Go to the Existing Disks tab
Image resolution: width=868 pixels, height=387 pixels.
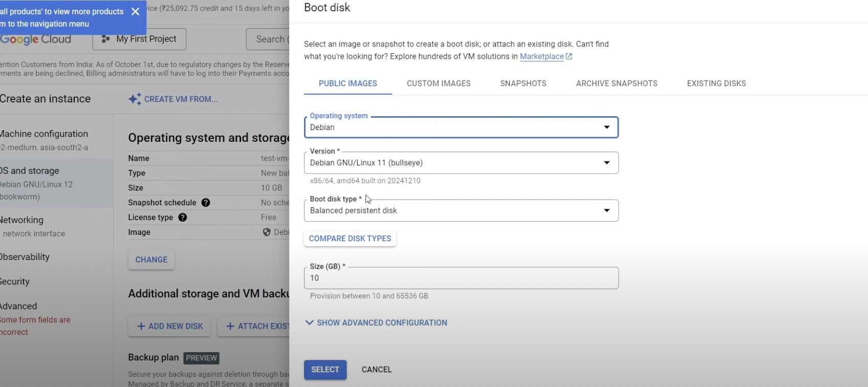point(716,83)
